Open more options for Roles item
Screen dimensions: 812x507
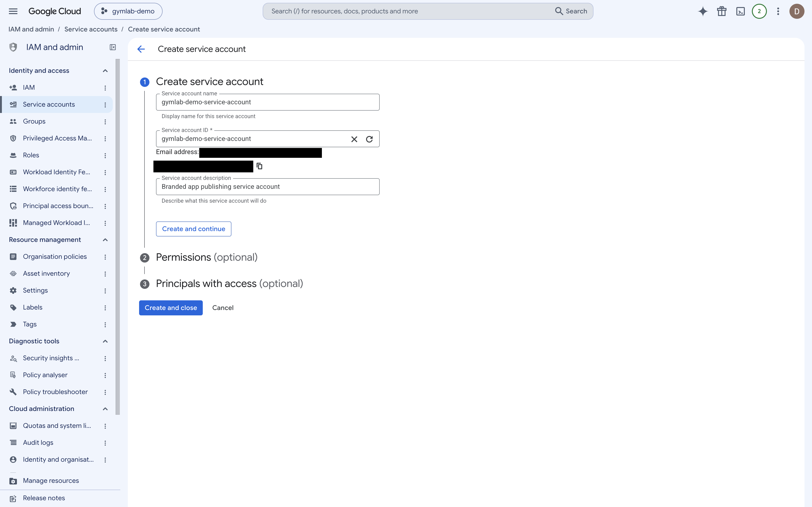(105, 156)
